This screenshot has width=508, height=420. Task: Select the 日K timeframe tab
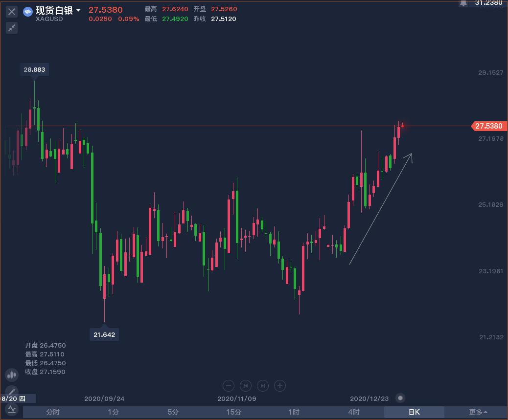414,412
